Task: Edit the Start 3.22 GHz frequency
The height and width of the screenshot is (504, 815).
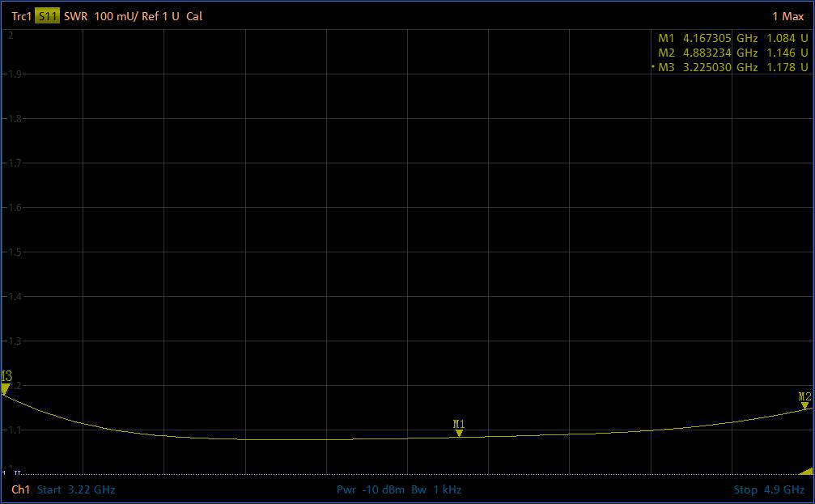Action: (x=76, y=489)
